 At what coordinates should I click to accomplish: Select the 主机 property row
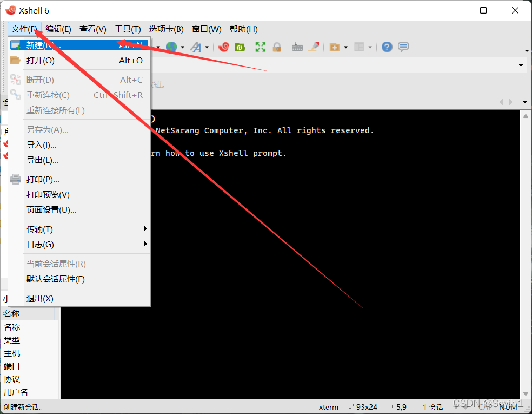point(30,353)
